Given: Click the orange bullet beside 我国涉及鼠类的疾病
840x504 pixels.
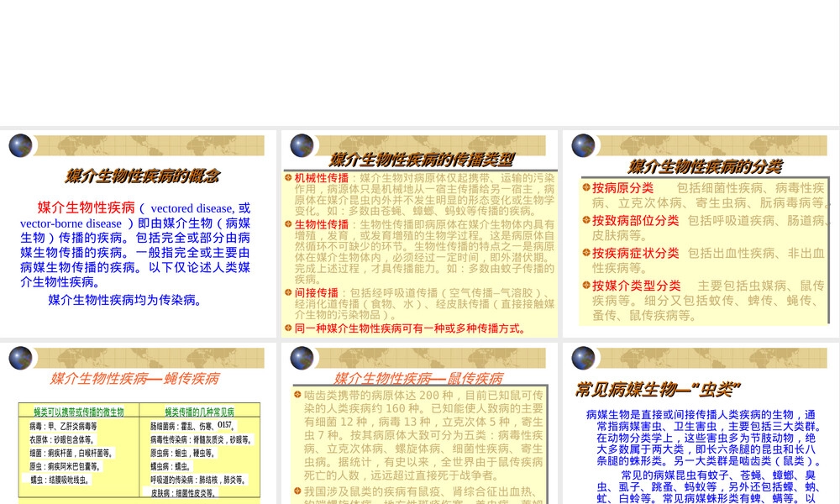Looking at the screenshot, I should (297, 491).
